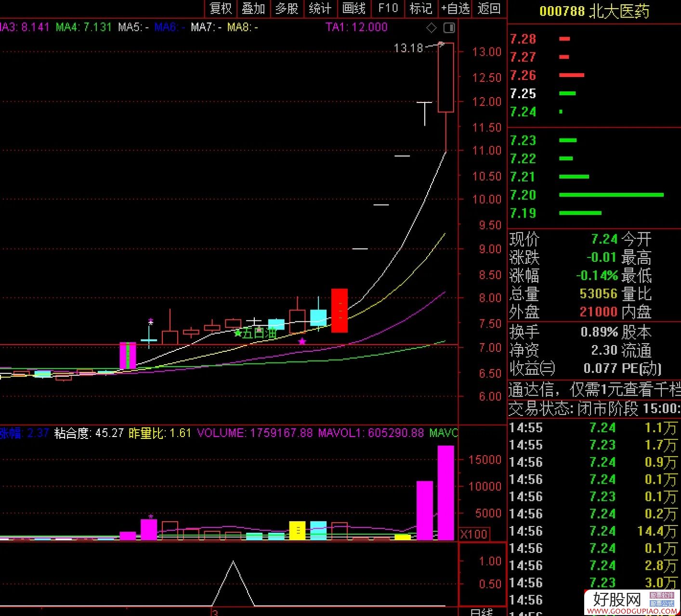Click the 日线 period label

pos(481,612)
